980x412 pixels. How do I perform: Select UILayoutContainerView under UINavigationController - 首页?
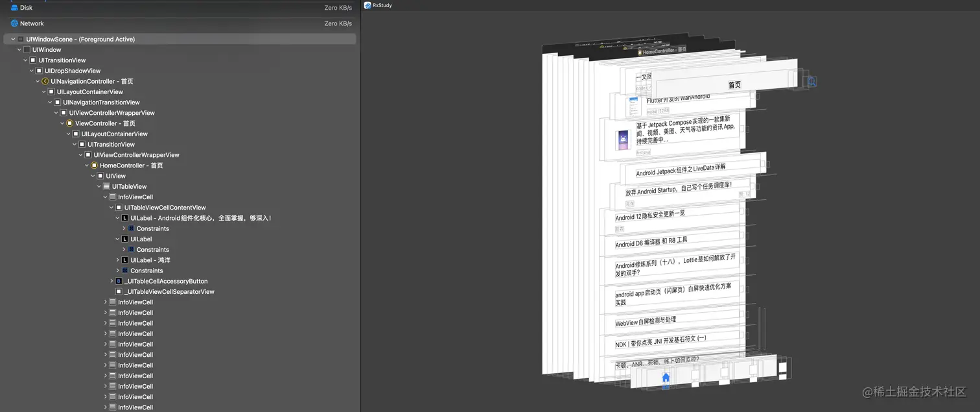click(x=90, y=91)
